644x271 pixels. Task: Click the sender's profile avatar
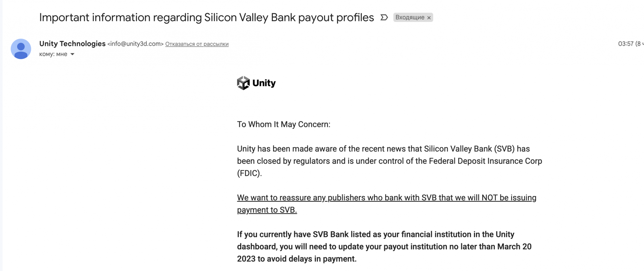21,49
